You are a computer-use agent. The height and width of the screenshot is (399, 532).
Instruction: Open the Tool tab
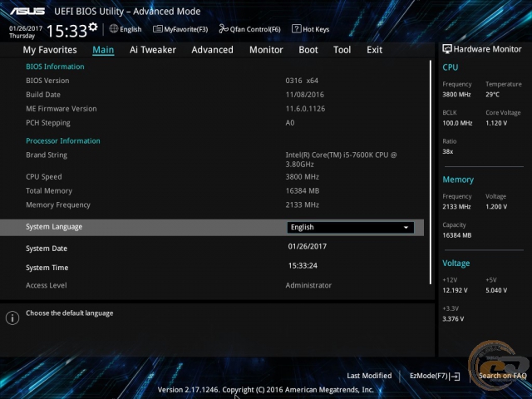click(x=342, y=50)
